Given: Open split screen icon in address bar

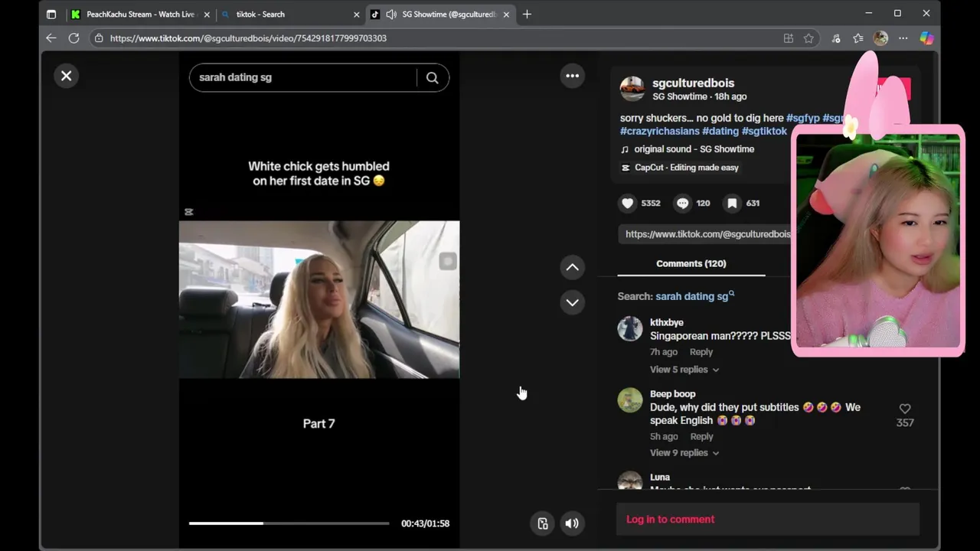Looking at the screenshot, I should click(788, 37).
